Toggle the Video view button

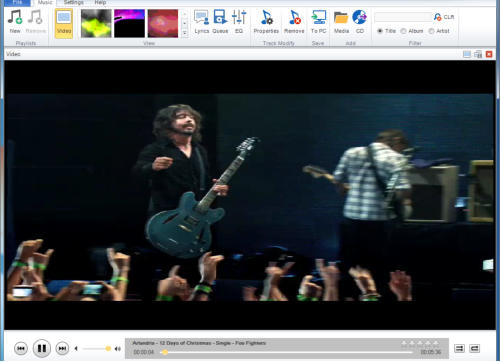pos(64,23)
